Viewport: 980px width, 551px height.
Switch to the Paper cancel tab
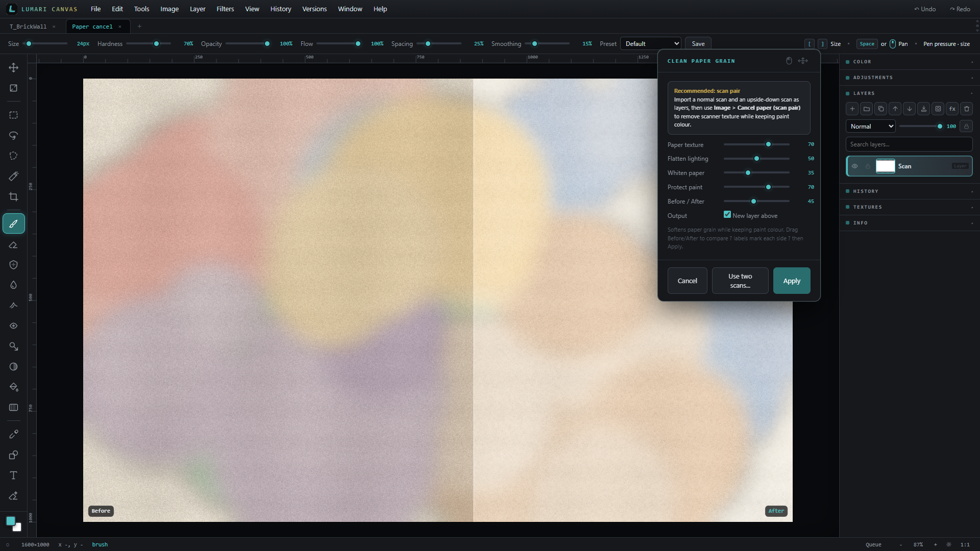pos(92,27)
